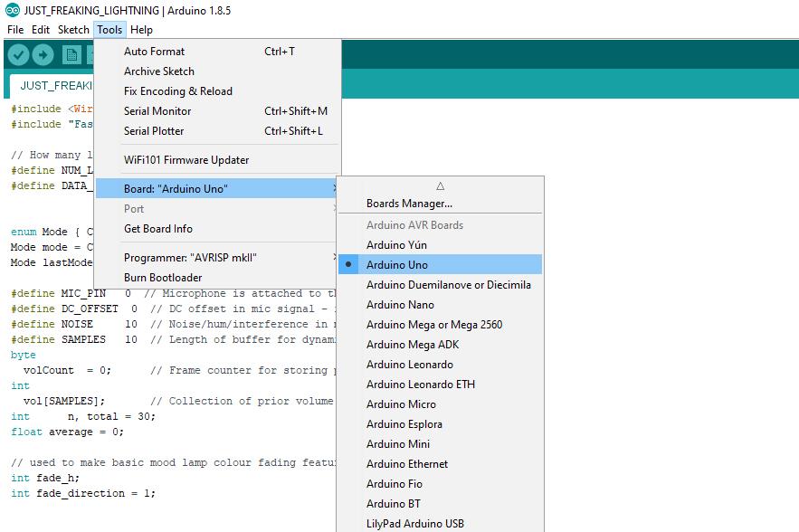Choose Arduino Fio board
This screenshot has width=799, height=532.
(x=440, y=483)
